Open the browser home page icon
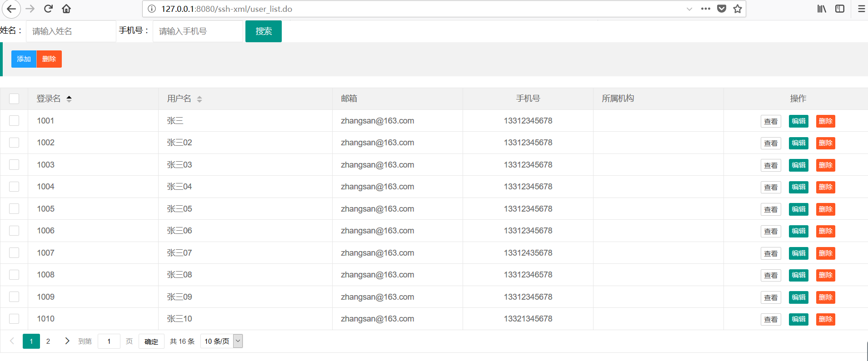This screenshot has width=868, height=361. point(66,9)
